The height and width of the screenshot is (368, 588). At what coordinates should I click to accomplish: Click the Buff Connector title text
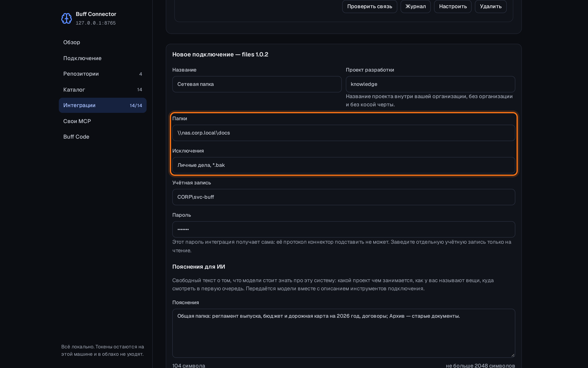(96, 14)
